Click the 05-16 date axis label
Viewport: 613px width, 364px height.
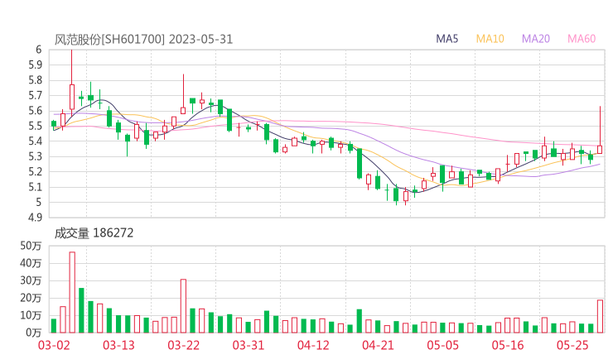coord(508,345)
